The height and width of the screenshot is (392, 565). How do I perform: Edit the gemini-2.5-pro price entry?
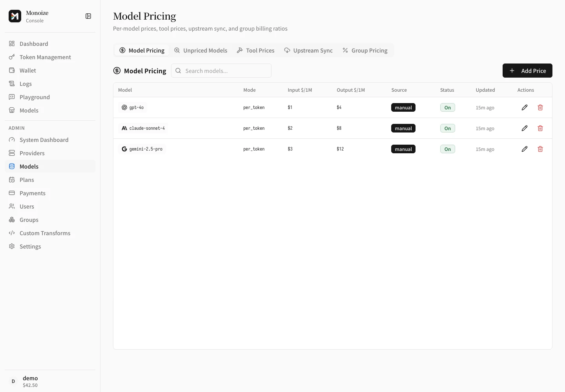pos(525,149)
